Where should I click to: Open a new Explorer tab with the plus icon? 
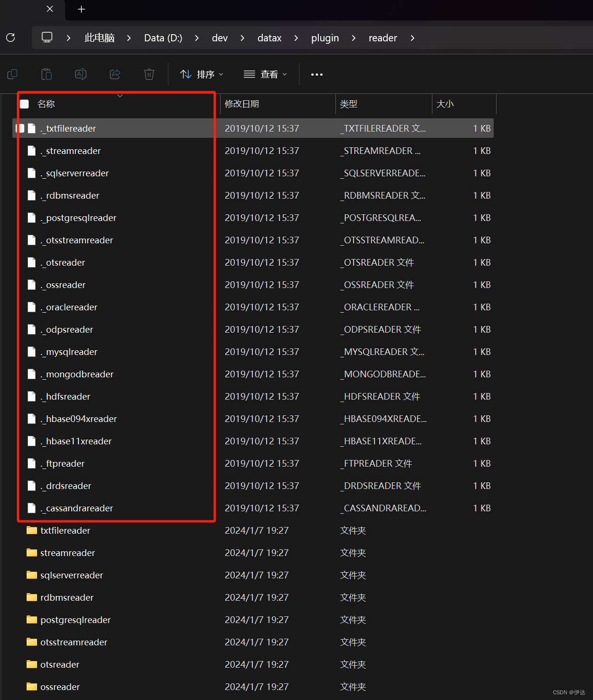point(81,9)
